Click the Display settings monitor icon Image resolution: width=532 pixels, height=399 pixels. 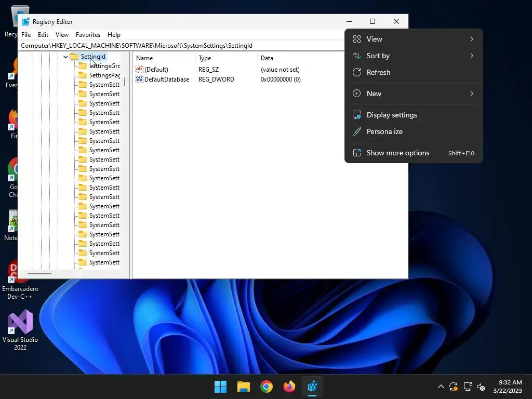[x=356, y=115]
